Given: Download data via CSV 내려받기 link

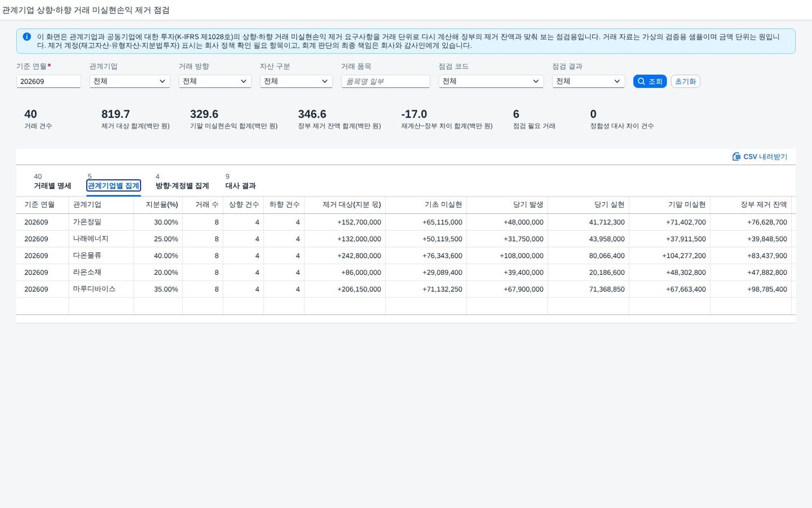Looking at the screenshot, I should (760, 156).
